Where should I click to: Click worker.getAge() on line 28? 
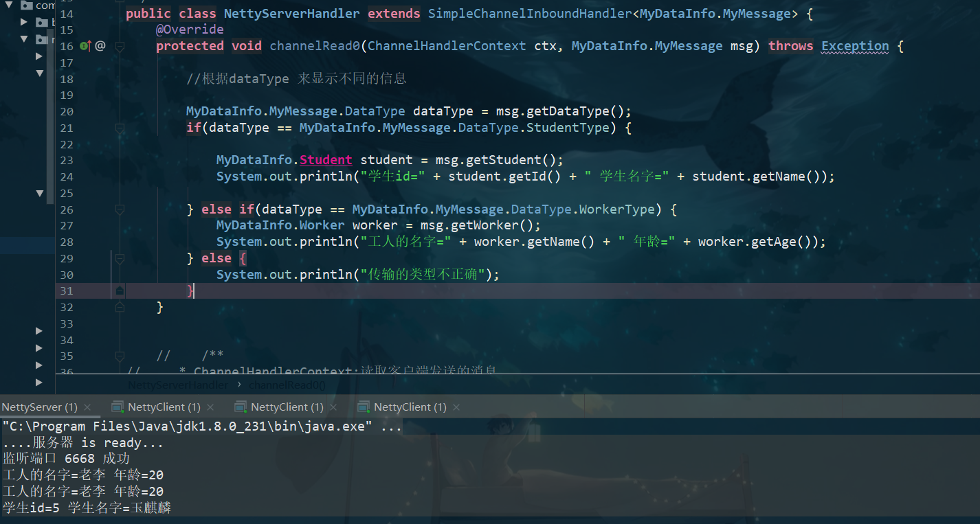pos(758,242)
